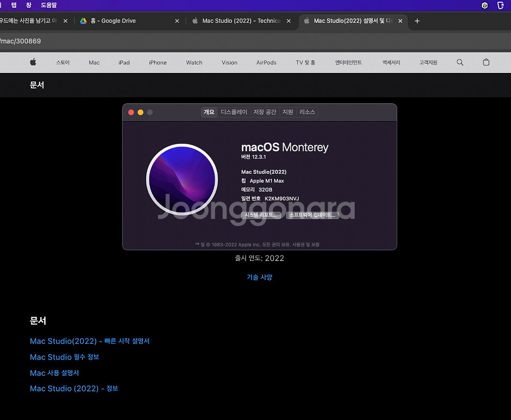
Task: Go to Vision in site navigation
Action: point(229,63)
